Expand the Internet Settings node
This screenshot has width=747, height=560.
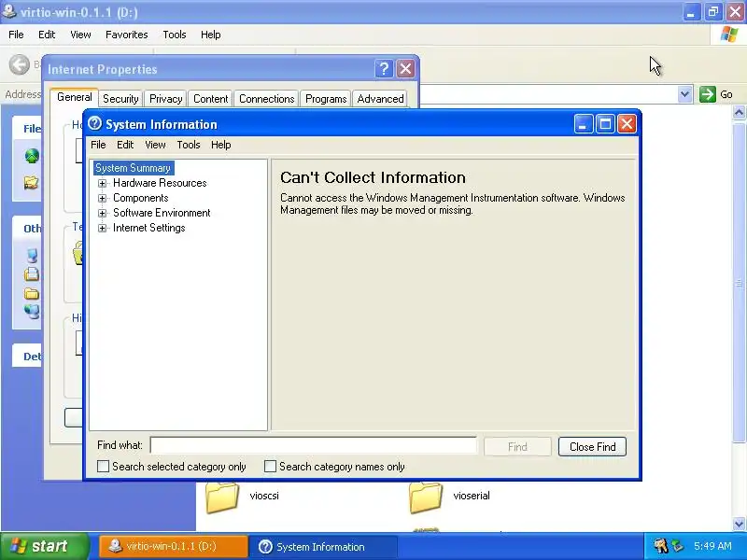tap(102, 228)
